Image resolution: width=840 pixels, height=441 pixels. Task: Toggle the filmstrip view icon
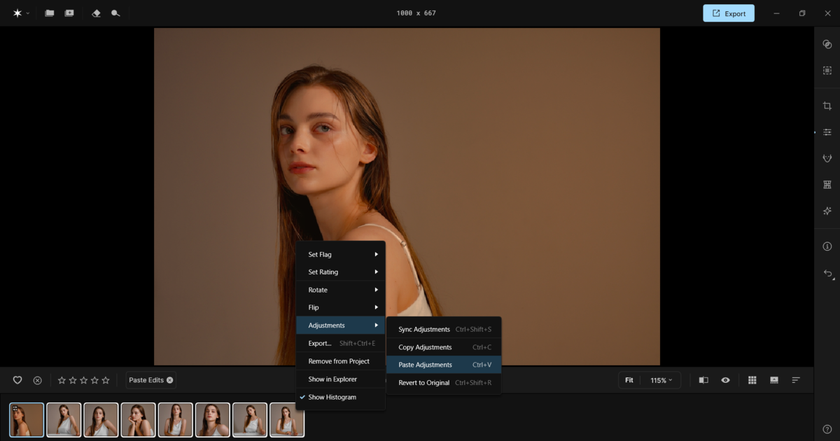pyautogui.click(x=774, y=380)
